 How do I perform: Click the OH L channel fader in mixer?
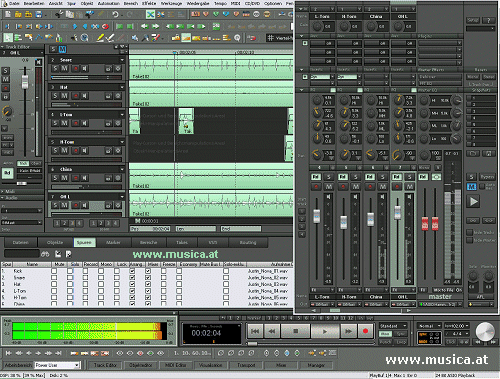[397, 212]
